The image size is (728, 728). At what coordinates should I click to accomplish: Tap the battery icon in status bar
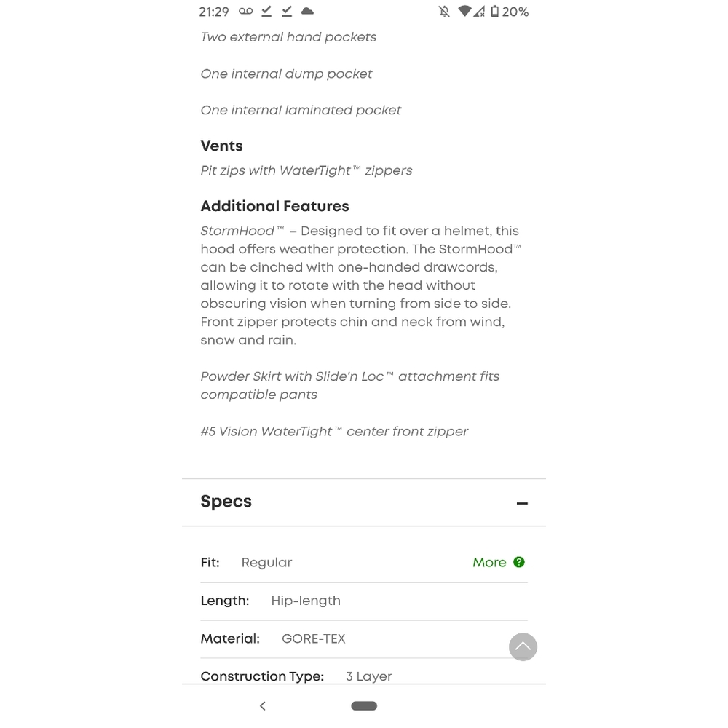click(495, 12)
